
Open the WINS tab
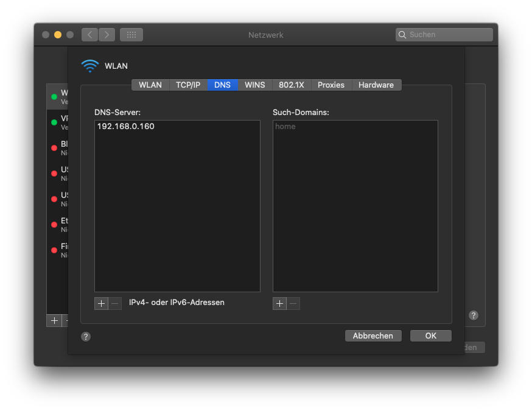(254, 85)
